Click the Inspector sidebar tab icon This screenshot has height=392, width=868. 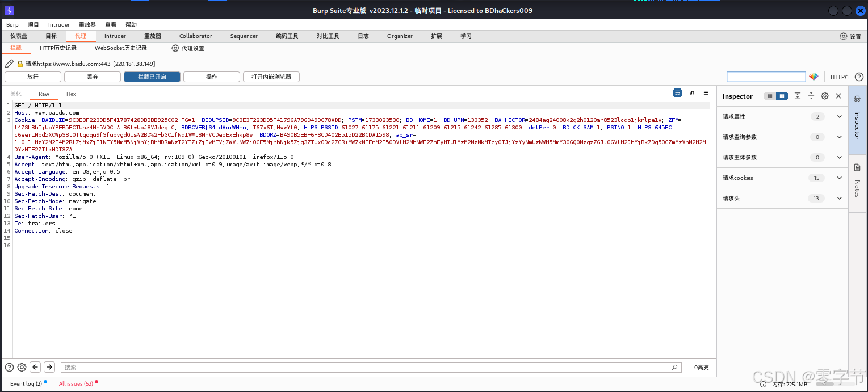[857, 98]
